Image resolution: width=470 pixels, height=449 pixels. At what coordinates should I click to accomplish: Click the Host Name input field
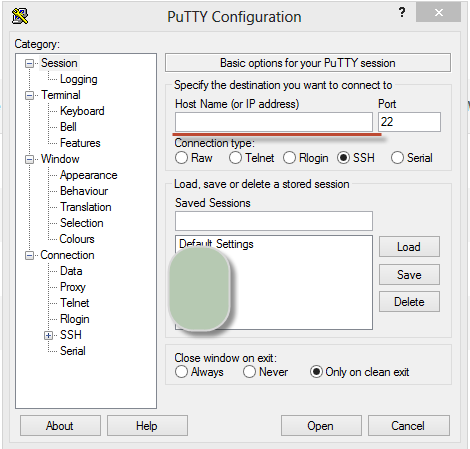click(274, 122)
